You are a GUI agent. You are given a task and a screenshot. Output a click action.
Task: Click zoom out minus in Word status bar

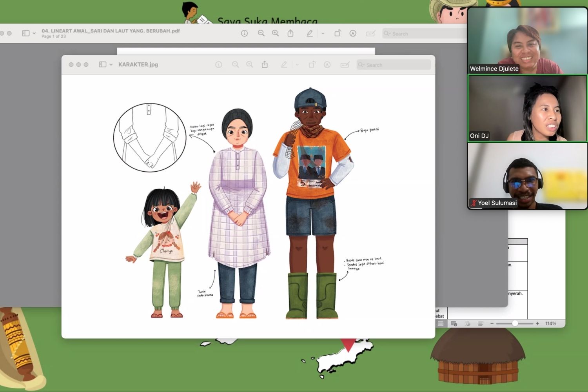click(x=492, y=323)
